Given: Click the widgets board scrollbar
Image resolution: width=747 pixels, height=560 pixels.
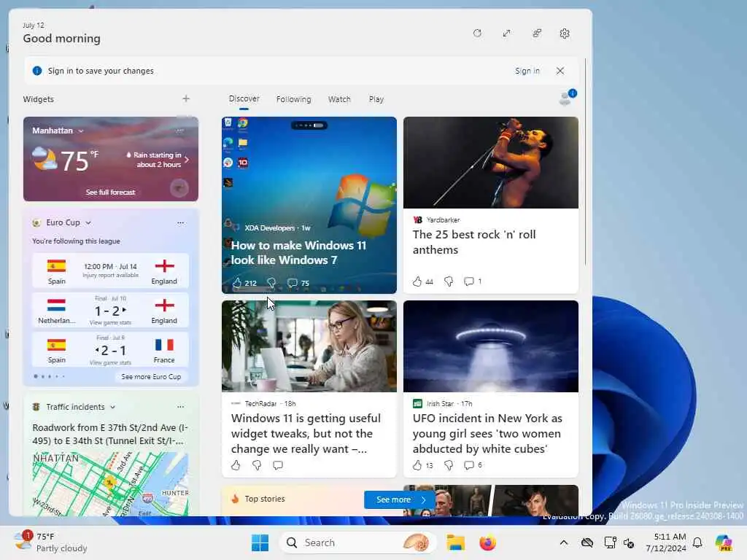Looking at the screenshot, I should tap(585, 162).
